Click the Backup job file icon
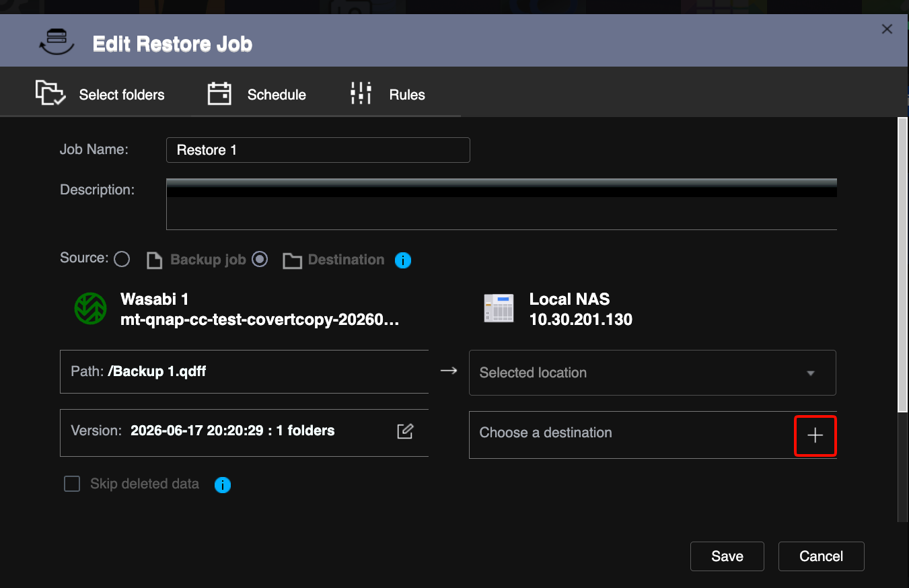 [x=155, y=260]
